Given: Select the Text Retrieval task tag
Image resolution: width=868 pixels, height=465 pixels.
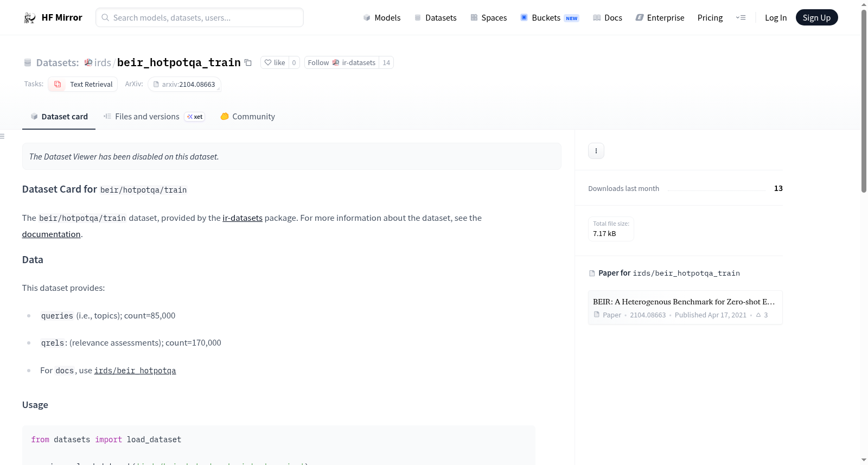Looking at the screenshot, I should pos(82,84).
